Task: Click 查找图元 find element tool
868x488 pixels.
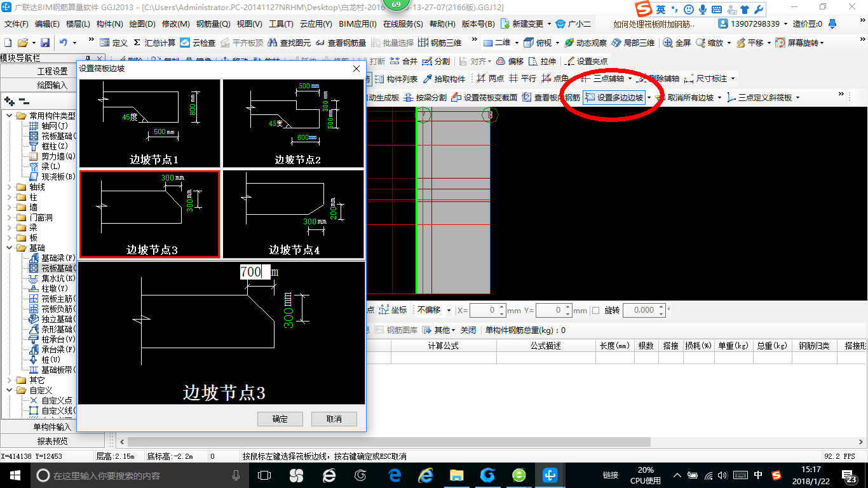Action: pyautogui.click(x=289, y=43)
